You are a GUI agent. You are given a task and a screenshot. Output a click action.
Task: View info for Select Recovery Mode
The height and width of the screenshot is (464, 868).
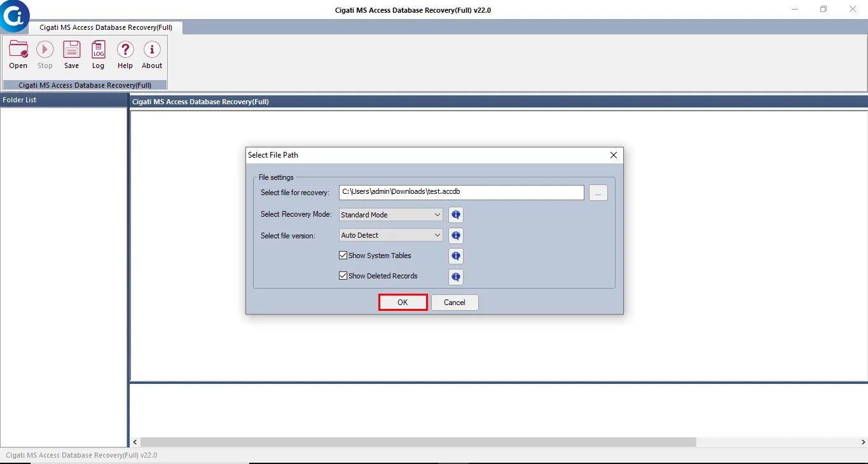coord(456,215)
